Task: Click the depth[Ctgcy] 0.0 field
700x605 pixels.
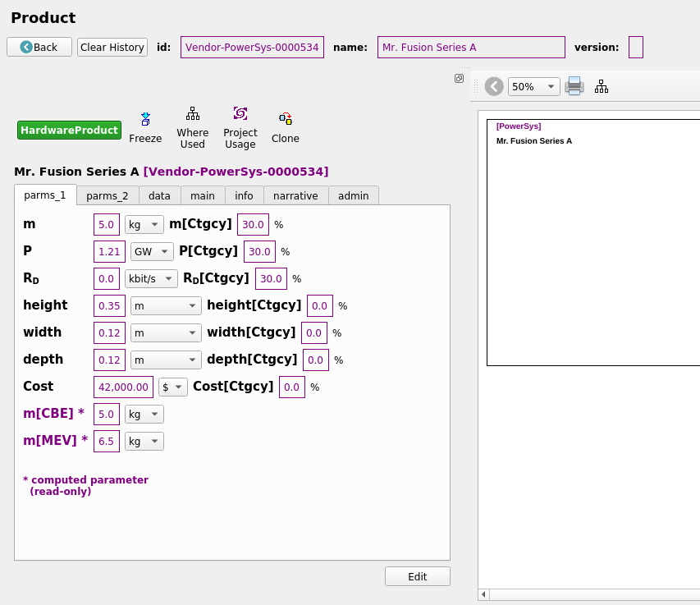Action: pyautogui.click(x=316, y=360)
